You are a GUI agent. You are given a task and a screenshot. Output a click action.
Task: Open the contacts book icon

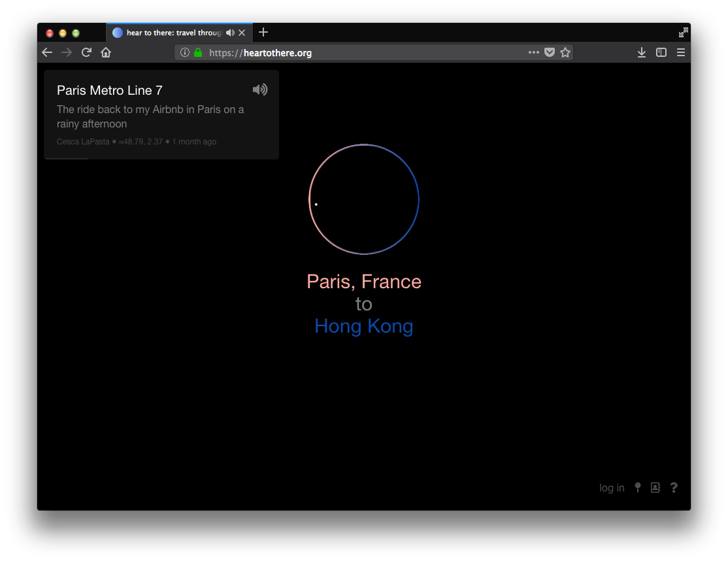point(655,488)
